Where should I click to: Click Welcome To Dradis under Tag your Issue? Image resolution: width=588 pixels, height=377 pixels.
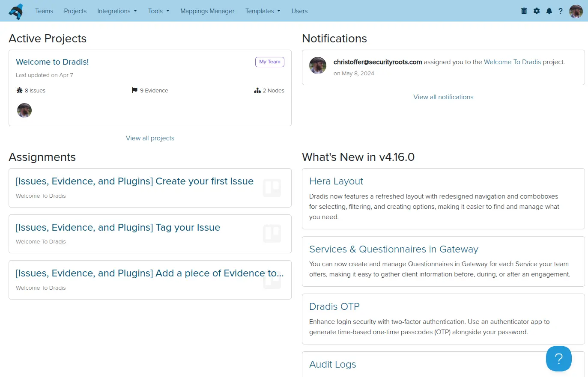coord(41,242)
